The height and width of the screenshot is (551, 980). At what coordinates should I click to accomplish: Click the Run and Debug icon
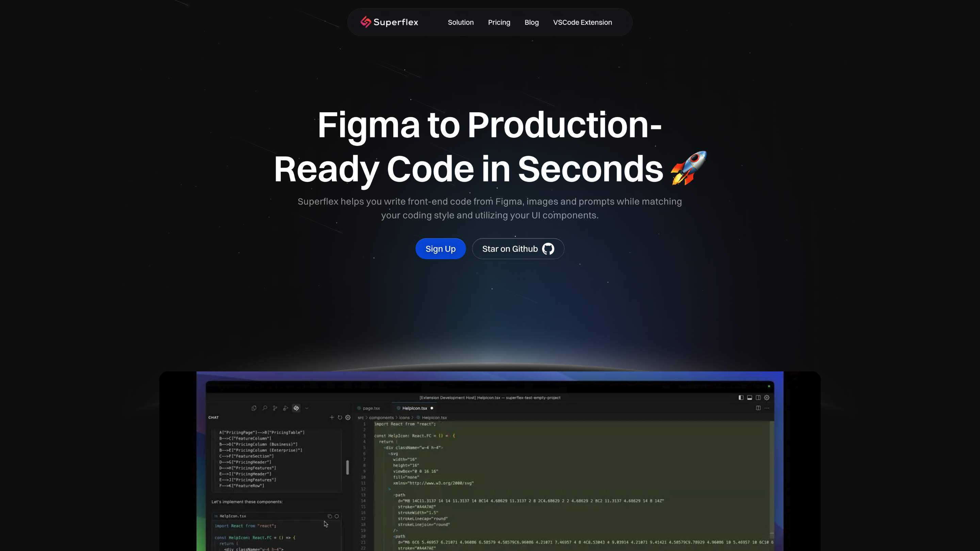point(285,408)
